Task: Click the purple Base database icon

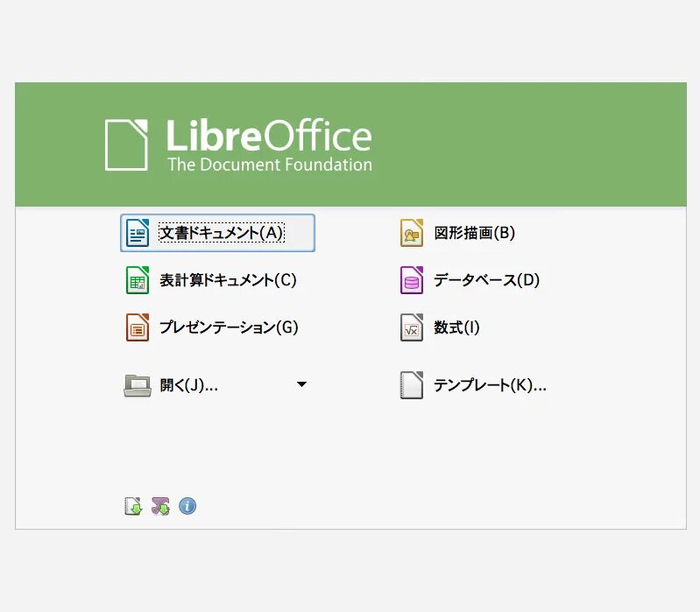Action: point(412,280)
